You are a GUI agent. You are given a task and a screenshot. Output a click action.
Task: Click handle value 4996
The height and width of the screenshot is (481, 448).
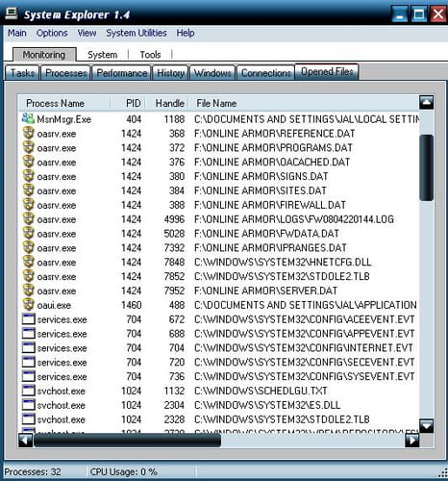(174, 219)
